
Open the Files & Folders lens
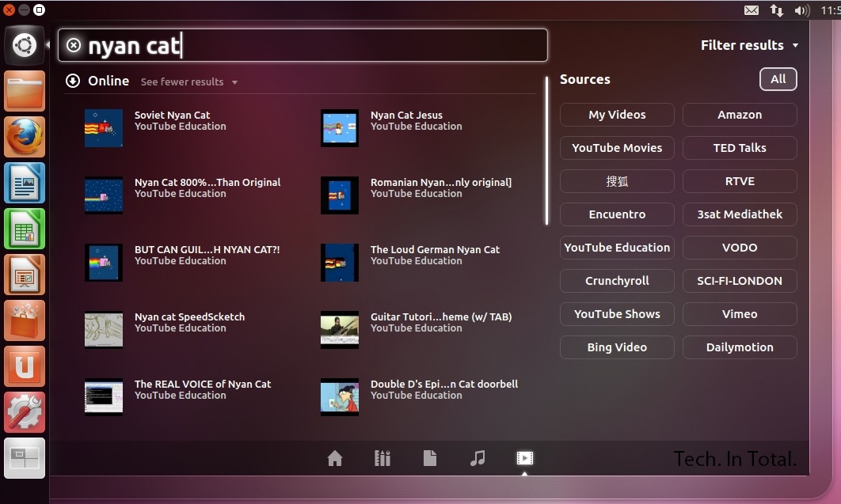430,457
